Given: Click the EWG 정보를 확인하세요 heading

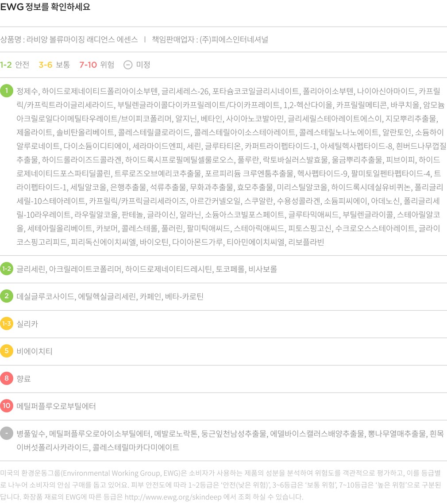Looking at the screenshot, I should click(45, 7).
